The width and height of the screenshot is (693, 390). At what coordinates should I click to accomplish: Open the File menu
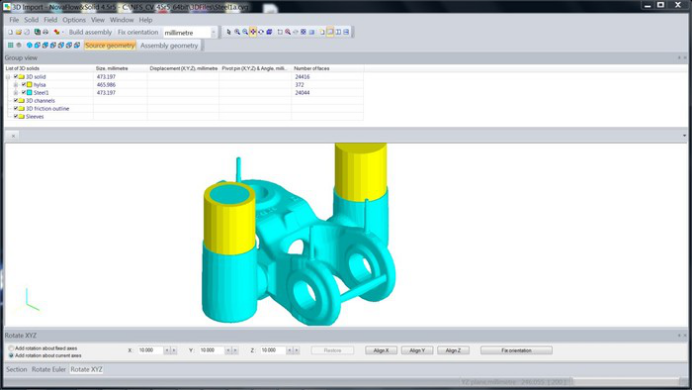(x=14, y=20)
